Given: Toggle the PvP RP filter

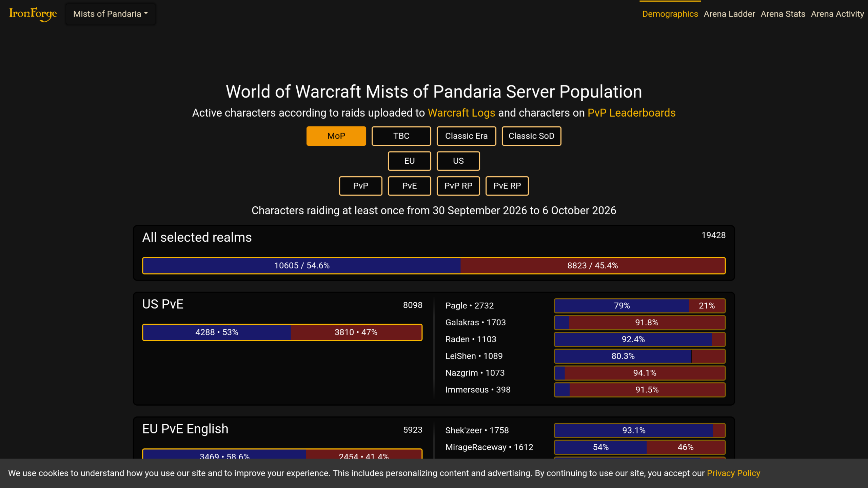Looking at the screenshot, I should (x=458, y=186).
